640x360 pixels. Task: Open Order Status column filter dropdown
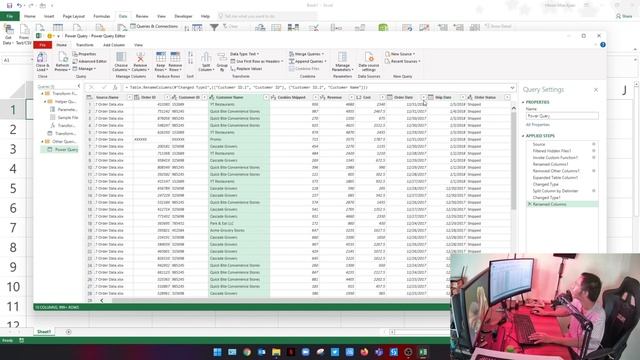click(x=507, y=97)
